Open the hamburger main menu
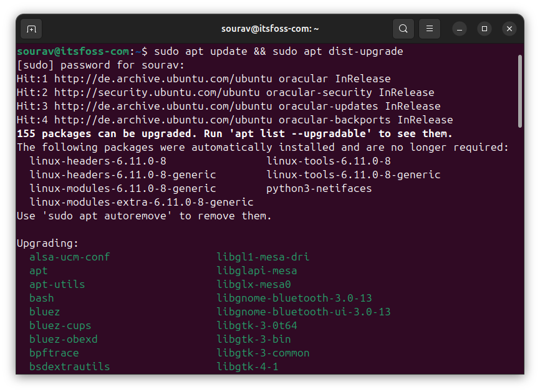540x392 pixels. tap(429, 29)
